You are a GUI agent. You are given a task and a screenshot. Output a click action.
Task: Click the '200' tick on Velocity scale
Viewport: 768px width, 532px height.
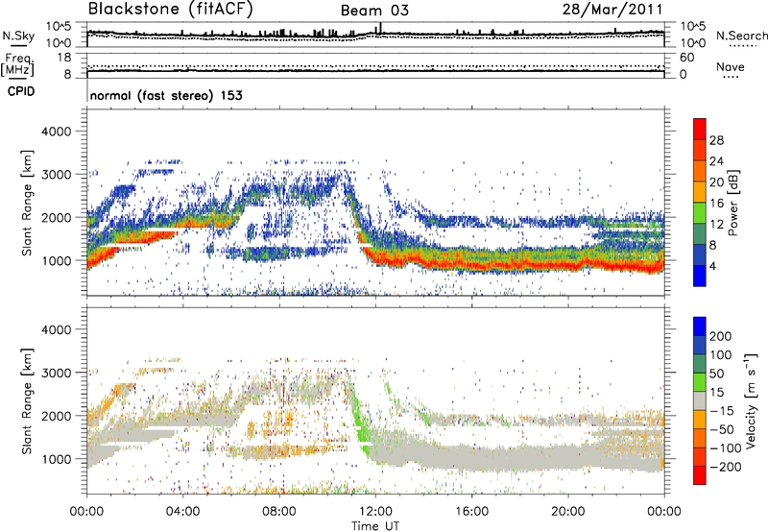click(x=720, y=336)
